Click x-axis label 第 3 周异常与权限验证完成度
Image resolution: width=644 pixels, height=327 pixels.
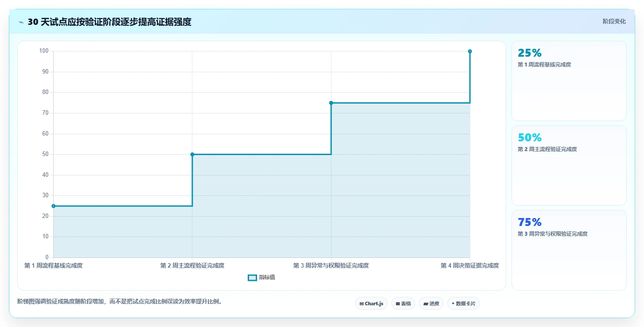(x=331, y=266)
